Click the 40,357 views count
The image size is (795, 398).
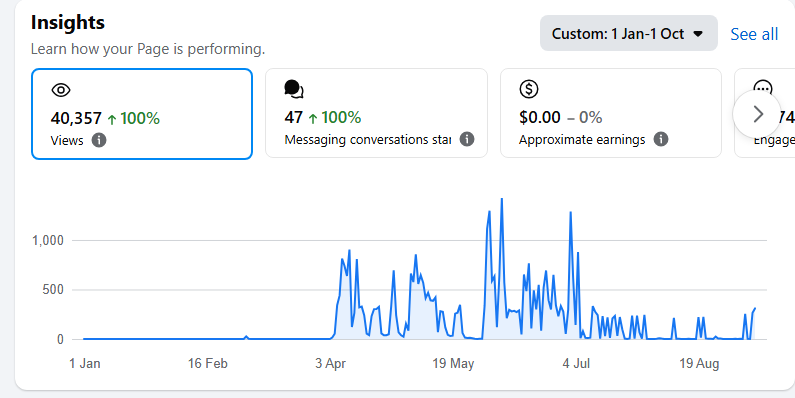[76, 119]
